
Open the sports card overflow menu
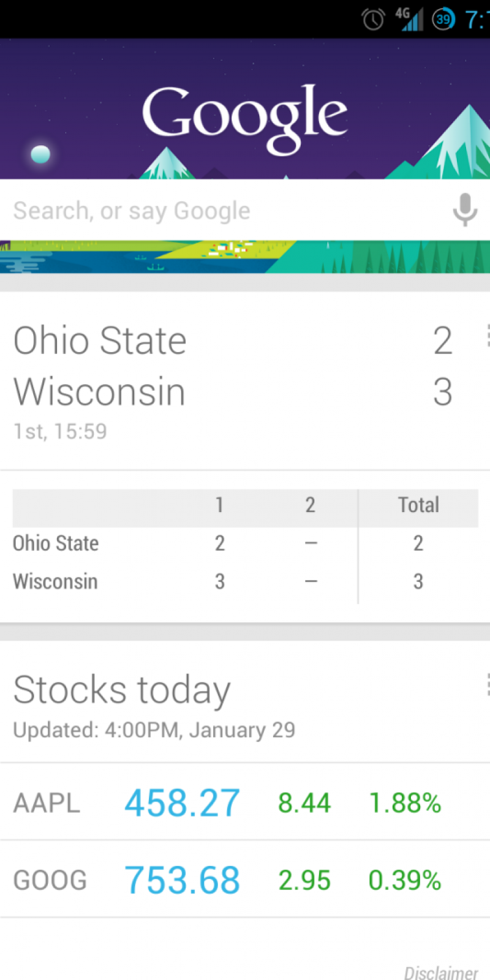[487, 336]
